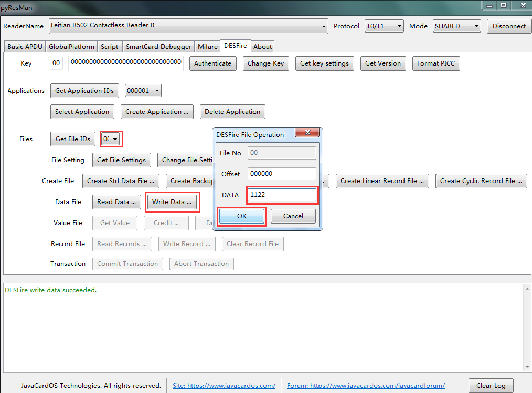Viewport: 532px width, 393px height.
Task: Click Change File Settings button
Action: tap(185, 160)
